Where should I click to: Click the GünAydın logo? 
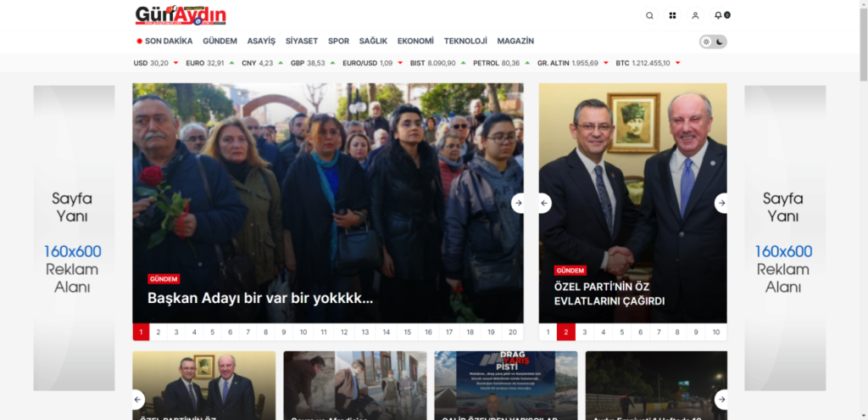(181, 15)
